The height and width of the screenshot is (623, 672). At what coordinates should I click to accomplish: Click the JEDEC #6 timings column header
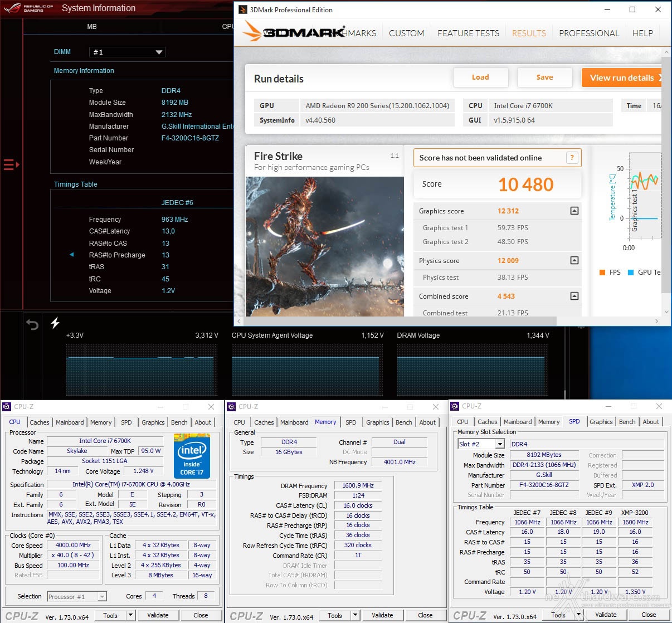[x=177, y=203]
